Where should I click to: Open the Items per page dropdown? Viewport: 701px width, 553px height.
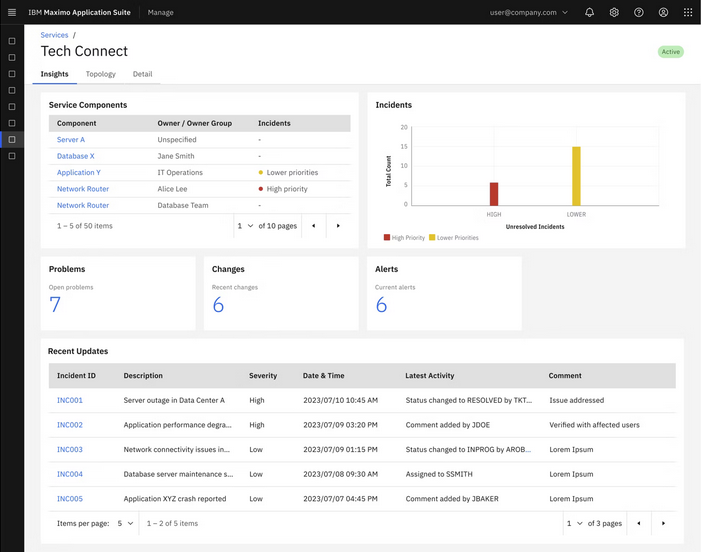tap(124, 523)
